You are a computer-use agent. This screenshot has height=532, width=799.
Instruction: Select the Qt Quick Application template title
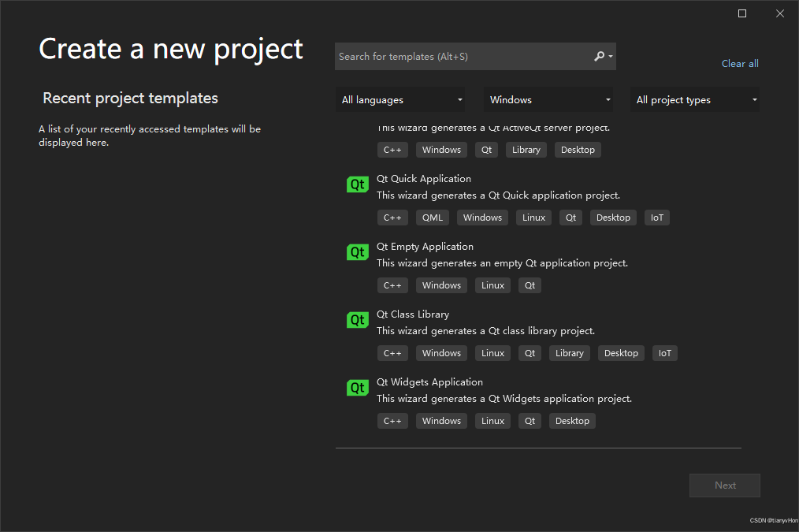[x=424, y=179]
